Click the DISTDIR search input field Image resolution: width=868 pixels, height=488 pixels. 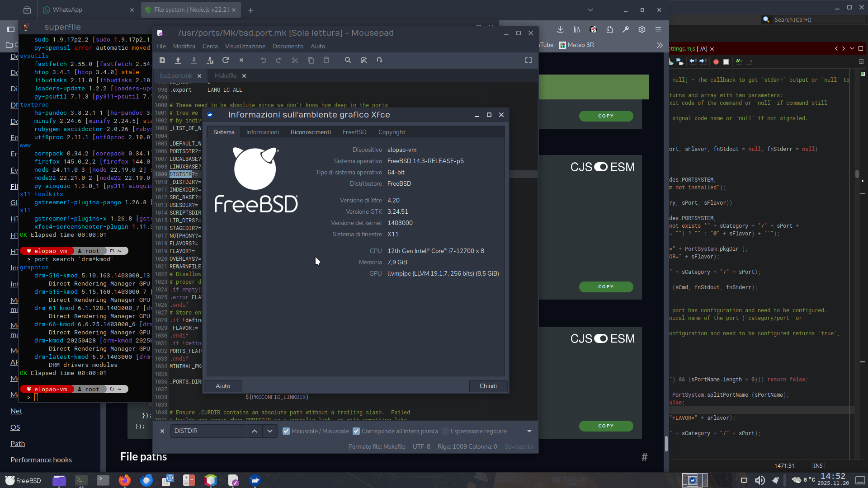[208, 431]
